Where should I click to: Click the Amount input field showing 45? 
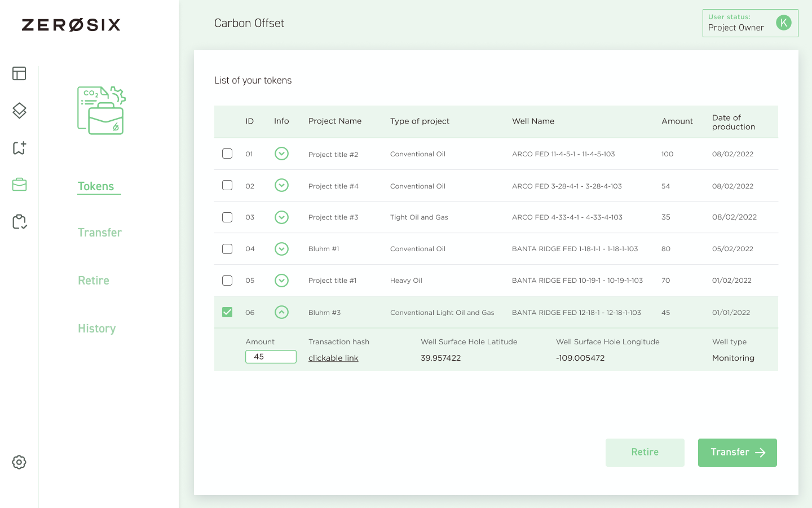pyautogui.click(x=271, y=357)
